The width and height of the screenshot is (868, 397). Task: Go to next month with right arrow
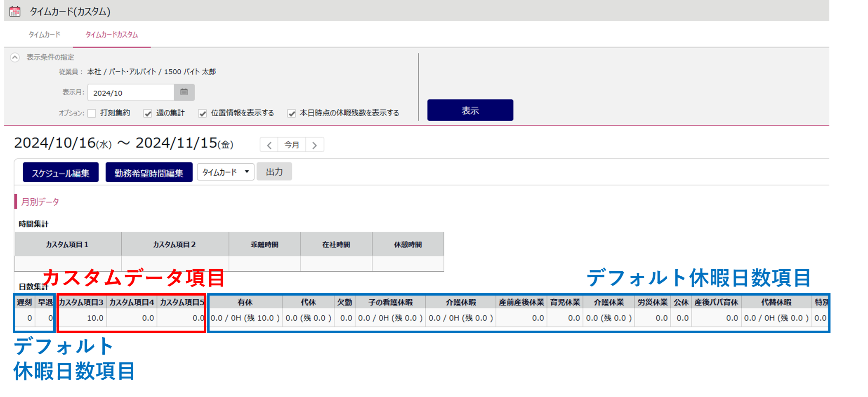[315, 145]
